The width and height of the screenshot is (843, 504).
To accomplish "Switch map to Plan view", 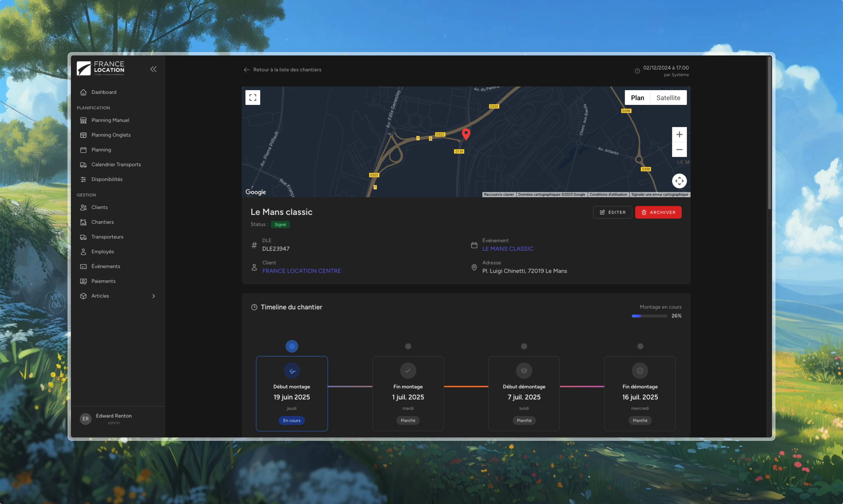I will pos(637,98).
